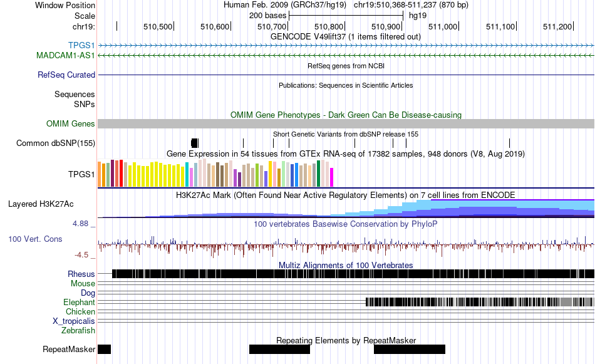The height and width of the screenshot is (364, 595).
Task: Click the Scale label
Action: [x=85, y=16]
